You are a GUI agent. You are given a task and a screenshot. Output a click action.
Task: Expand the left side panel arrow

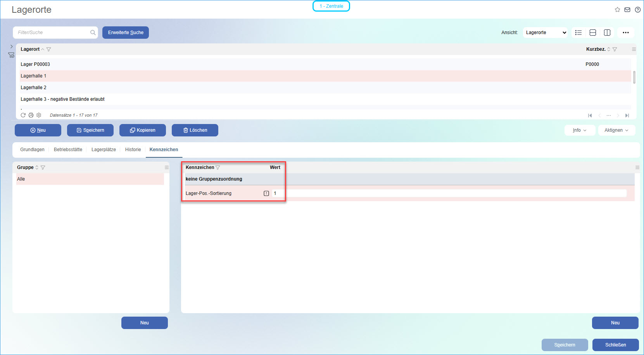coord(12,47)
